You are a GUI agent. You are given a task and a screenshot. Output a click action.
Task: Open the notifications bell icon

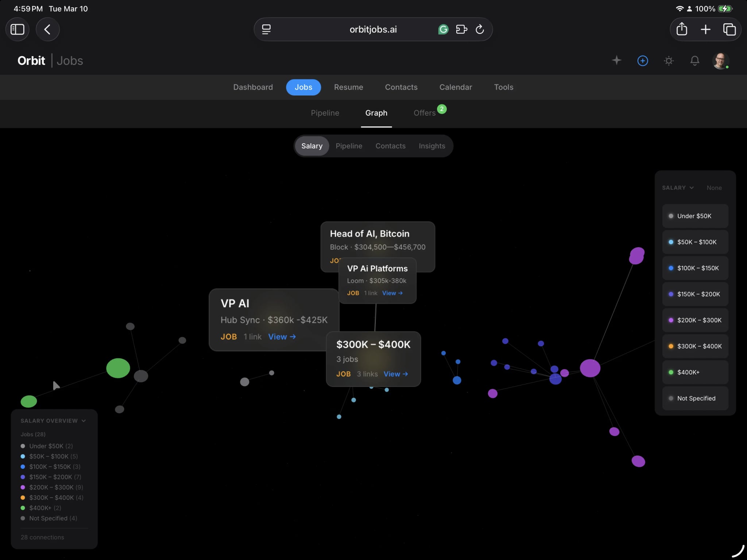[x=694, y=61]
